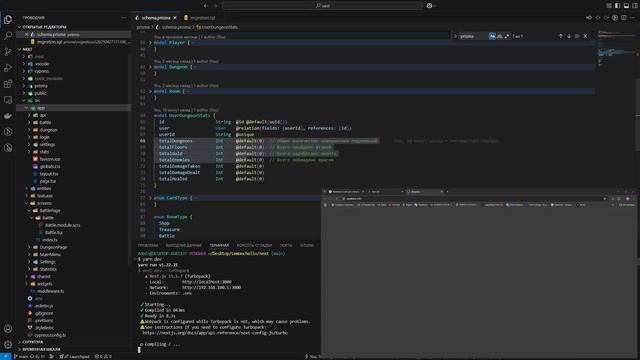Select the Terminal panel tab
The height and width of the screenshot is (360, 640).
(219, 246)
